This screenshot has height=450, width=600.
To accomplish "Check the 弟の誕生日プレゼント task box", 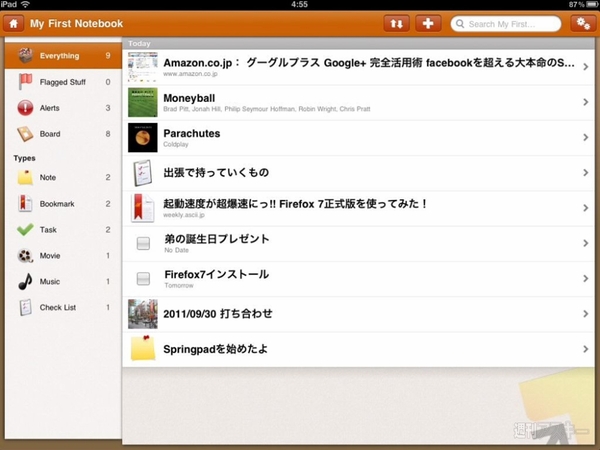I will 143,243.
